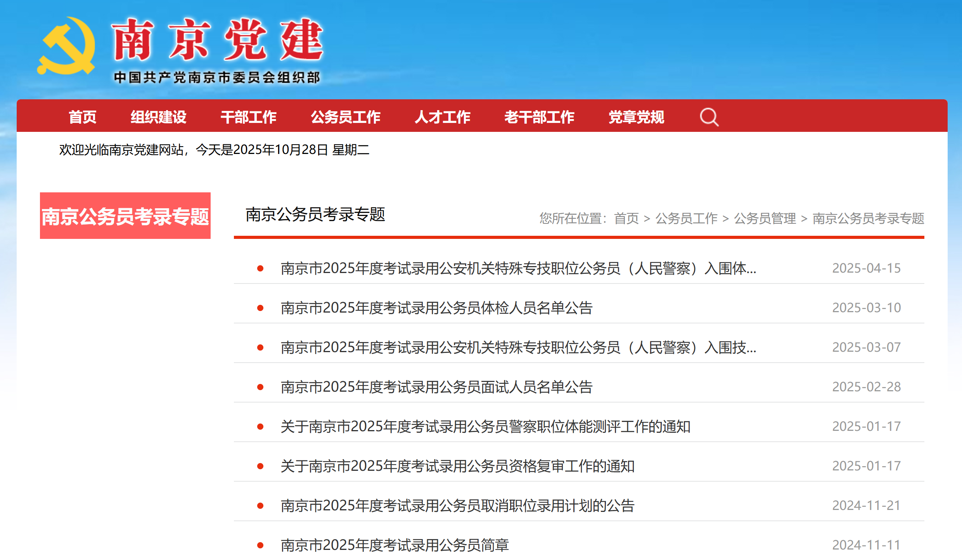Click 公务员工作 in the breadcrumb
The height and width of the screenshot is (560, 962).
pyautogui.click(x=686, y=218)
